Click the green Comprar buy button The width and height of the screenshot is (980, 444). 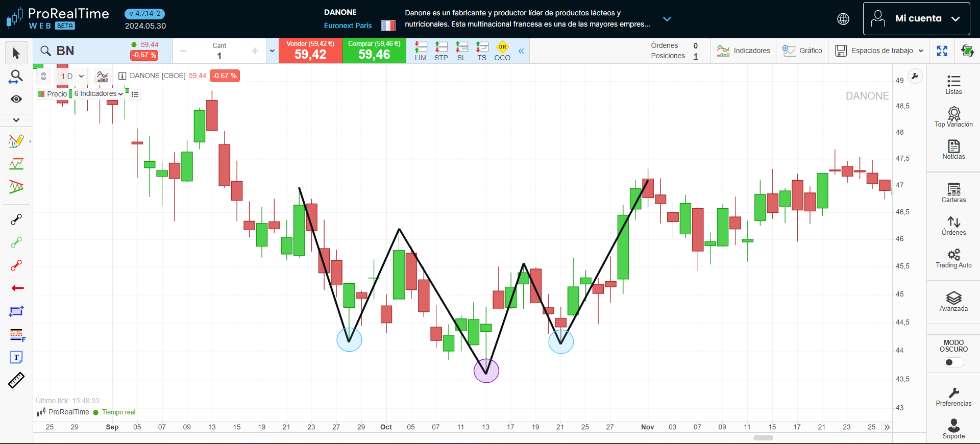(x=374, y=51)
